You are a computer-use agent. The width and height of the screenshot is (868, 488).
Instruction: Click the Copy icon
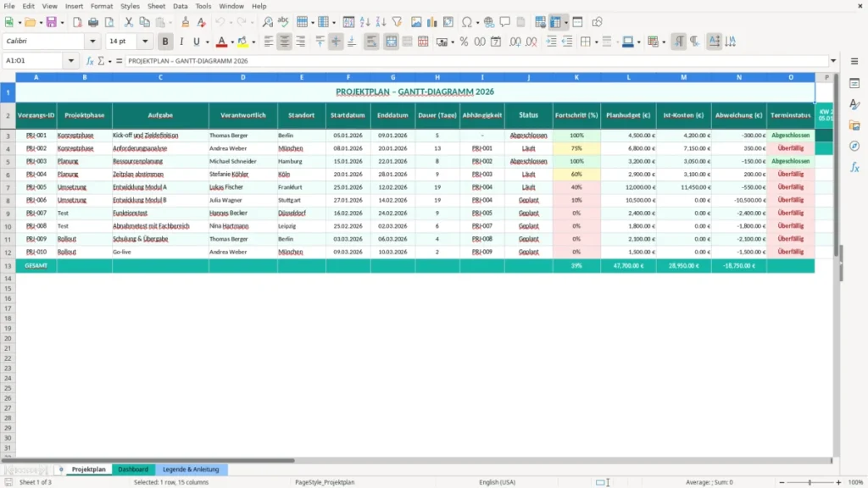pos(144,22)
